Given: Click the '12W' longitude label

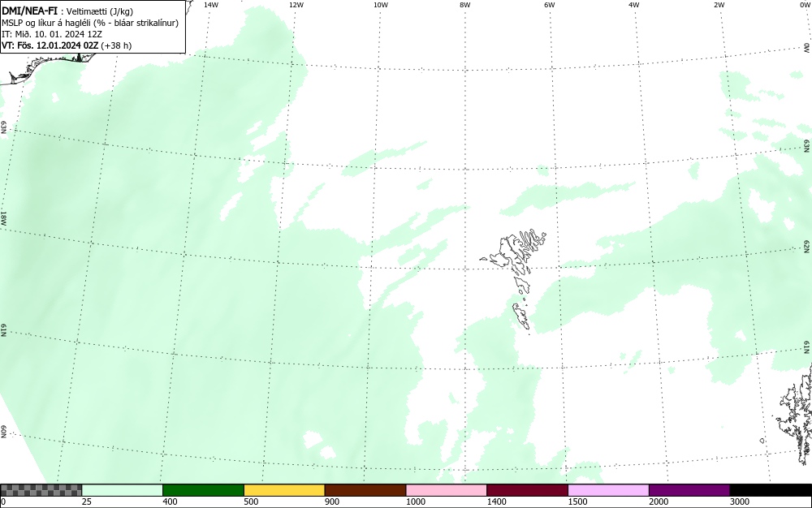Looking at the screenshot, I should click(x=296, y=5).
